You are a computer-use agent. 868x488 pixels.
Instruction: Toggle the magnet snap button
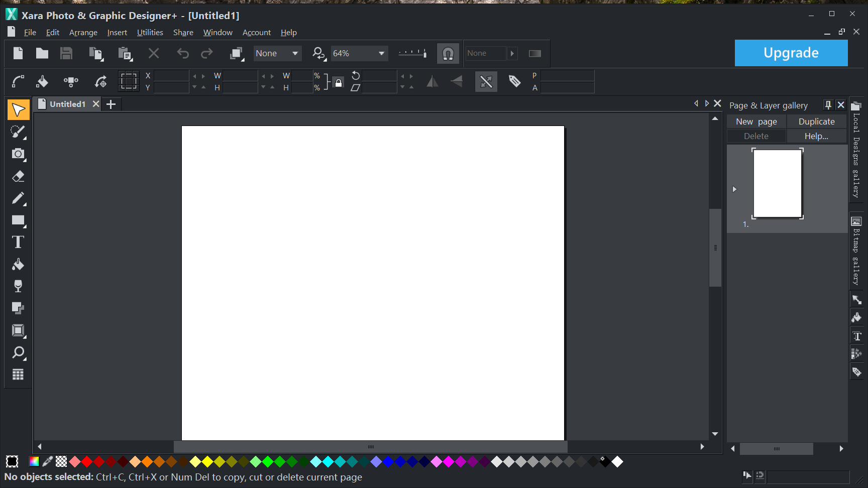pyautogui.click(x=448, y=53)
